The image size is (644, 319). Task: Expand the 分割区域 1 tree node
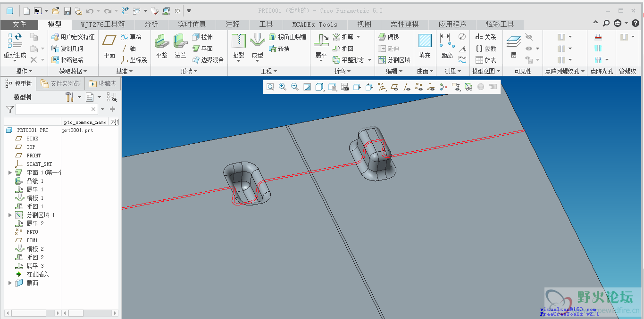pyautogui.click(x=10, y=215)
